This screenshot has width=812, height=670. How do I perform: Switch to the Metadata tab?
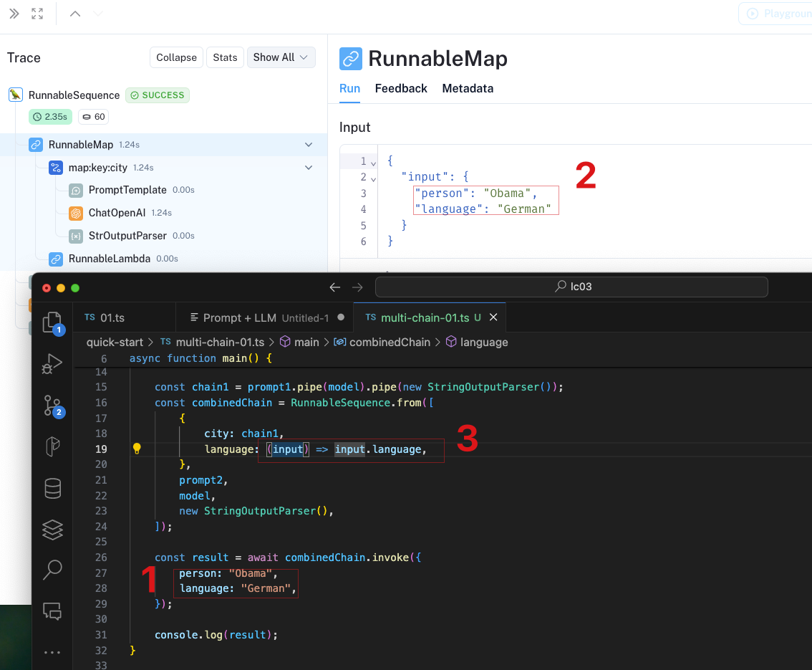click(468, 89)
